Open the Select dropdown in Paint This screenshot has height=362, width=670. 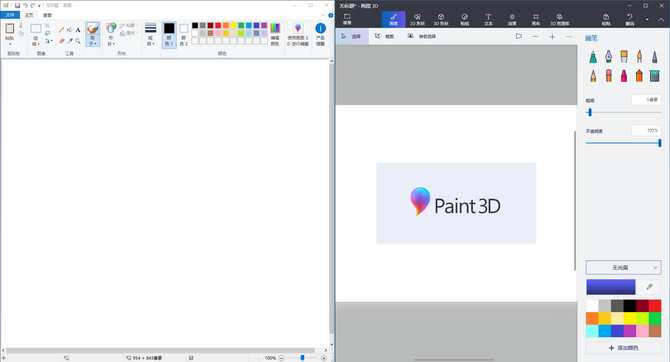(35, 41)
